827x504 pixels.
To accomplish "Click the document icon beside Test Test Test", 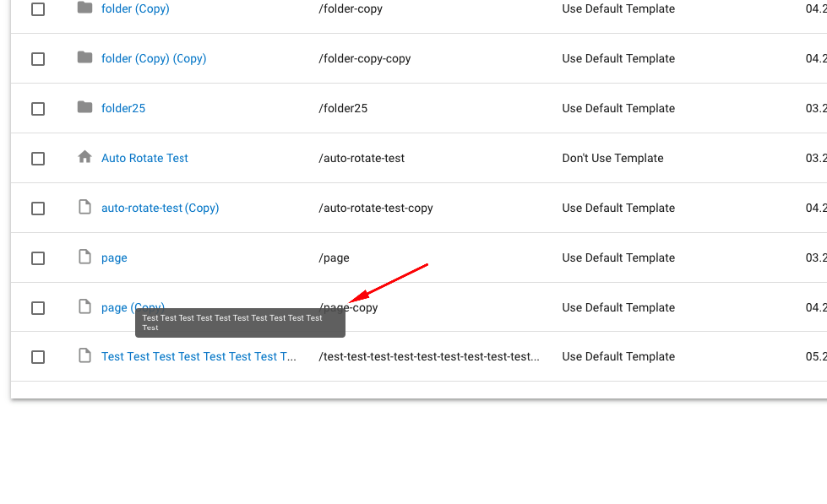I will pos(85,355).
